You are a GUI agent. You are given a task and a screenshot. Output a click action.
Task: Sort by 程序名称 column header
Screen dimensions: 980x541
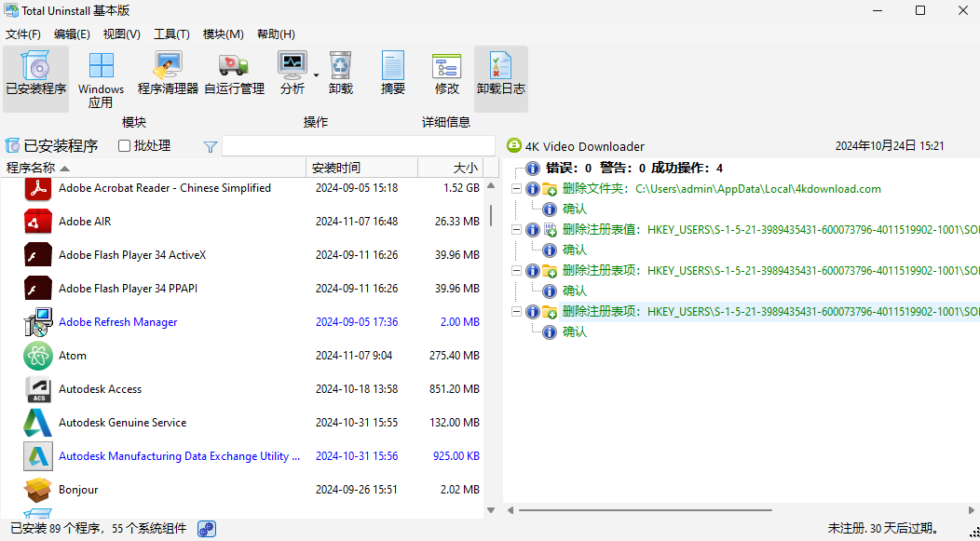point(153,168)
